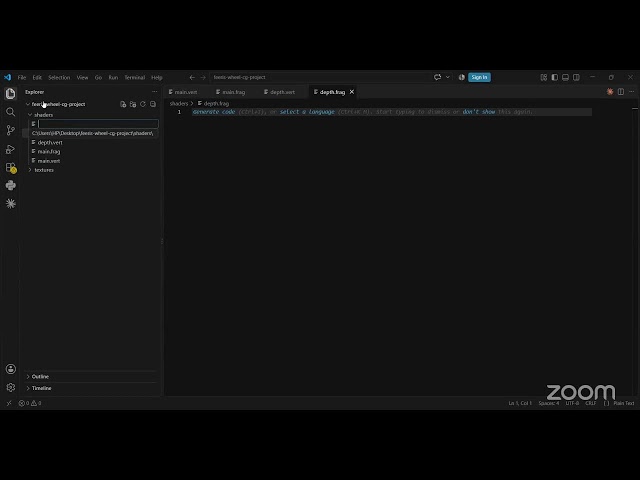Open the Selection menu
This screenshot has height=480, width=640.
59,77
